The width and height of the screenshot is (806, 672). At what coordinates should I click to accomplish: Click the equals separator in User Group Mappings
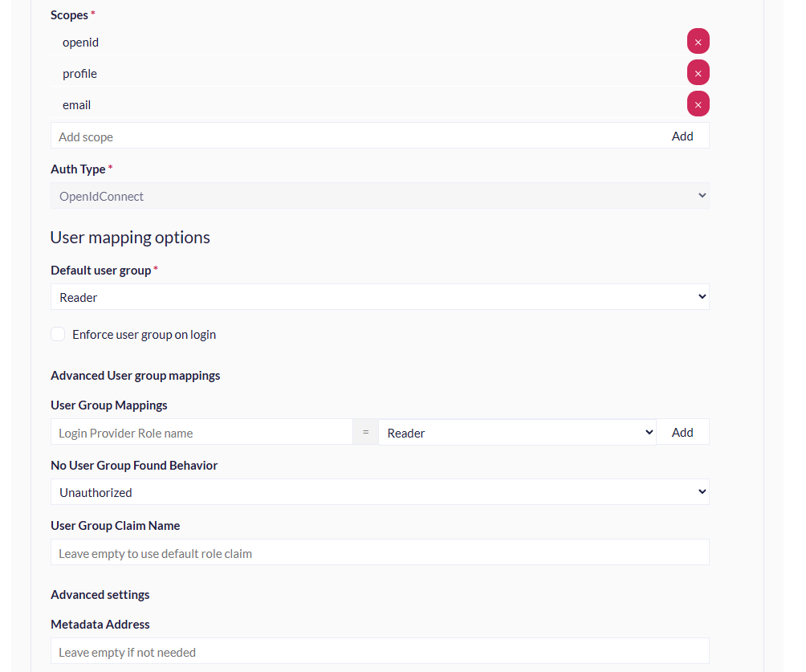pos(365,431)
